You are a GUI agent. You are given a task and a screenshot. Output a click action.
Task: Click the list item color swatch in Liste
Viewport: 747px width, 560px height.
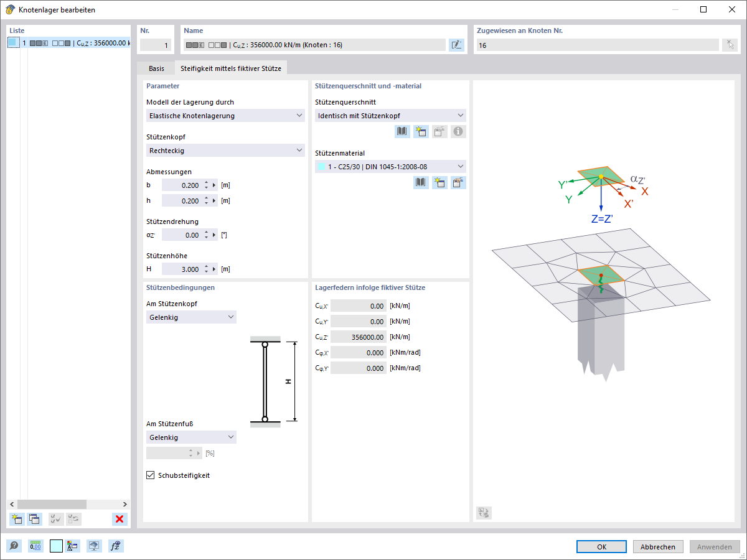pos(13,43)
